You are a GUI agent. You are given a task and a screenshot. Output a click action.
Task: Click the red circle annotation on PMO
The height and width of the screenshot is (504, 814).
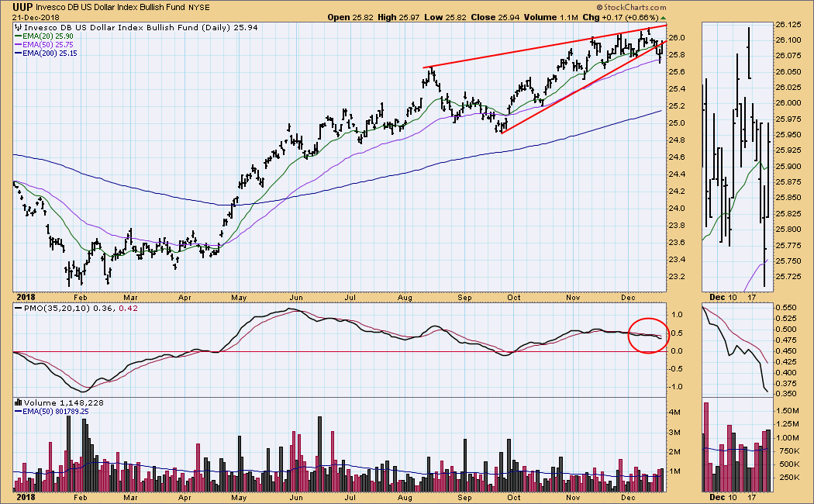click(x=645, y=335)
